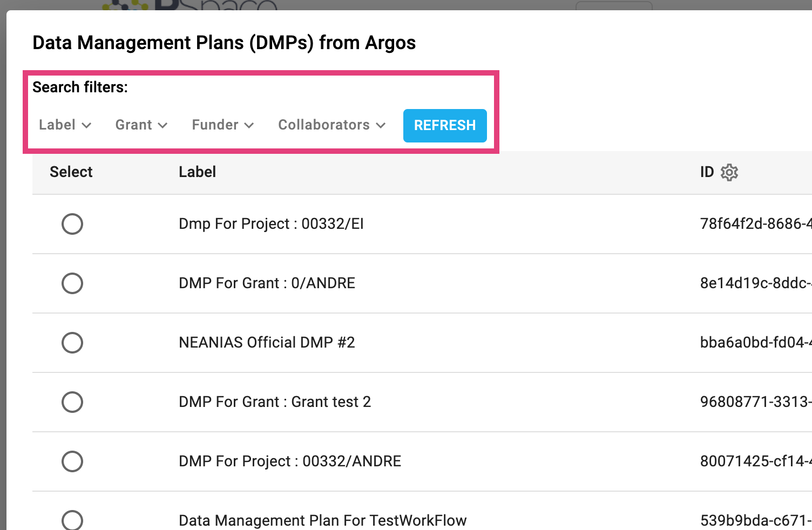
Task: Click the Search filters heading
Action: click(80, 87)
